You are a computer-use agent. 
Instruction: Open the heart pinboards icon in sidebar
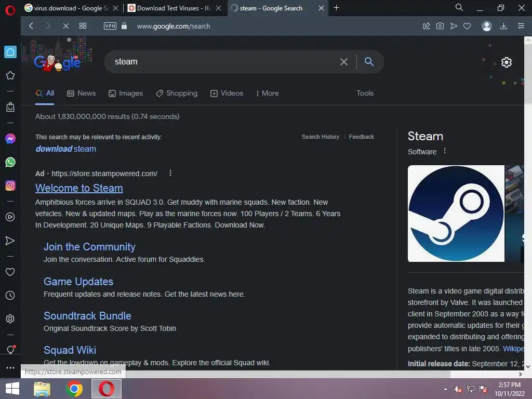(10, 272)
